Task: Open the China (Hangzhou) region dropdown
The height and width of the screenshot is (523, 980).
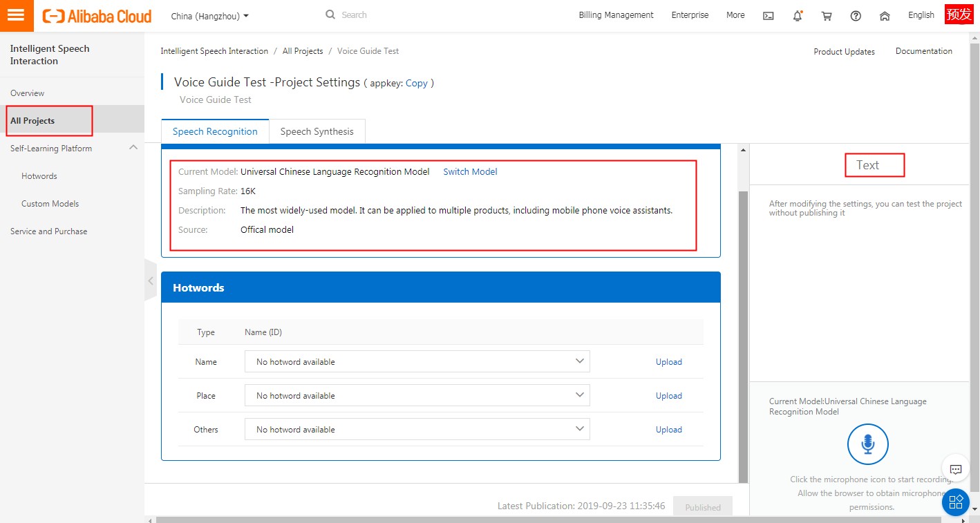Action: coord(210,16)
